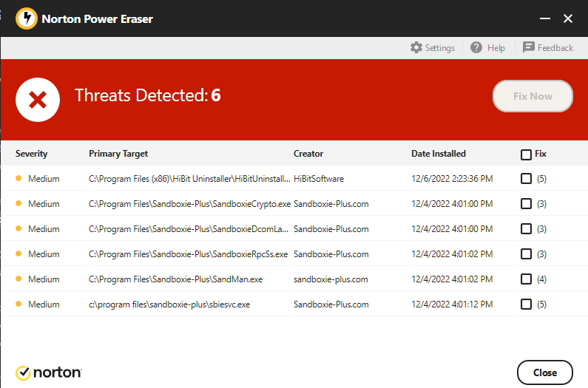Open Settings via the gear icon
This screenshot has width=588, height=388.
pos(416,47)
